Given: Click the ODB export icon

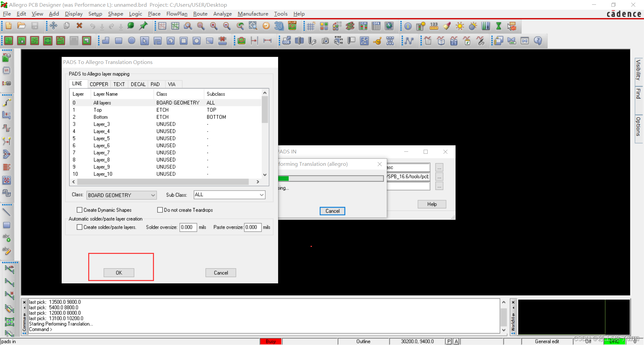Looking at the screenshot, I should coord(286,41).
